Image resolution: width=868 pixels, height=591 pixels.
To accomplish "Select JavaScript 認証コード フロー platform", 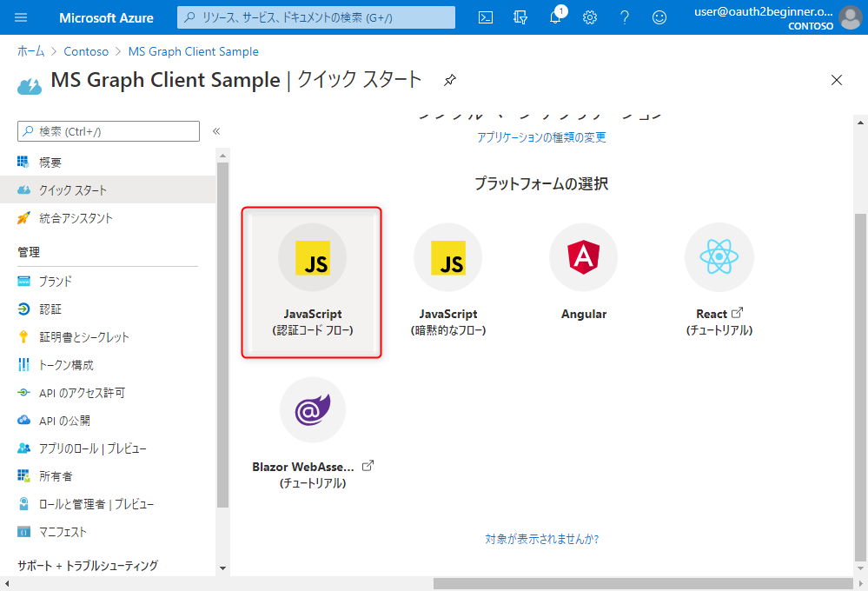I will click(x=312, y=282).
